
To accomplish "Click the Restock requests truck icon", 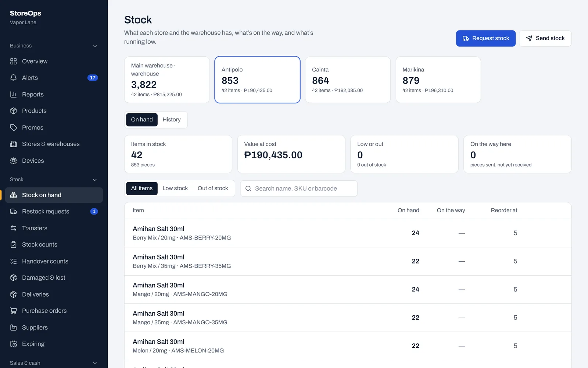I will 14,212.
